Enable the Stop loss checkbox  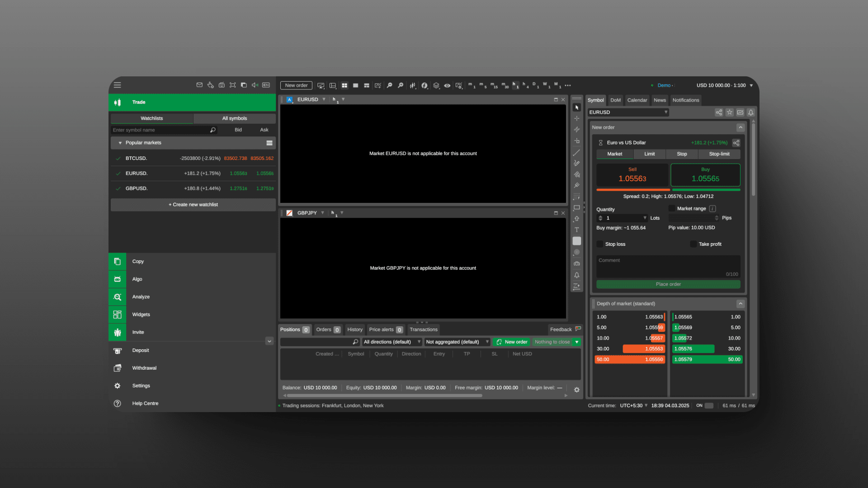(x=599, y=244)
